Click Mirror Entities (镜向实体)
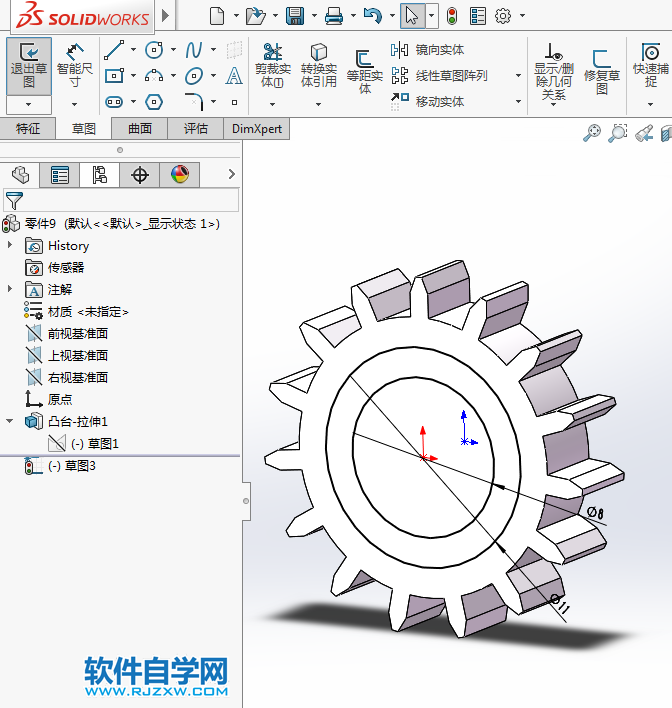The image size is (672, 708). (x=428, y=50)
